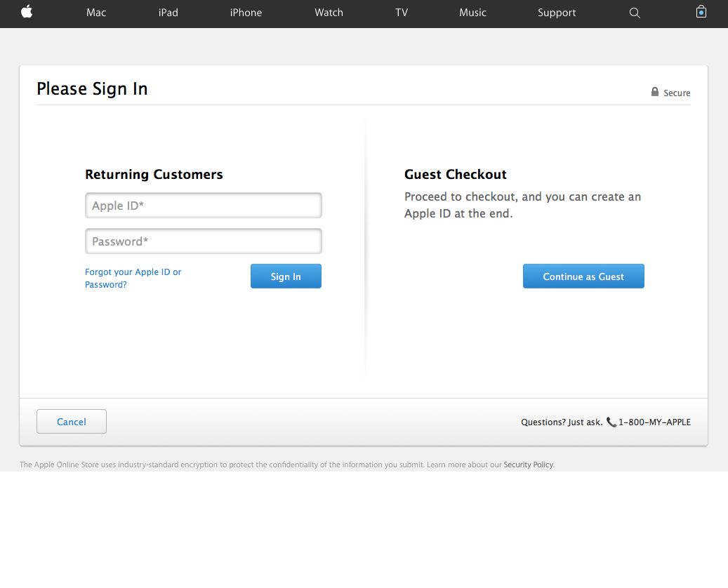
Task: Select the Mac menu item
Action: (96, 13)
